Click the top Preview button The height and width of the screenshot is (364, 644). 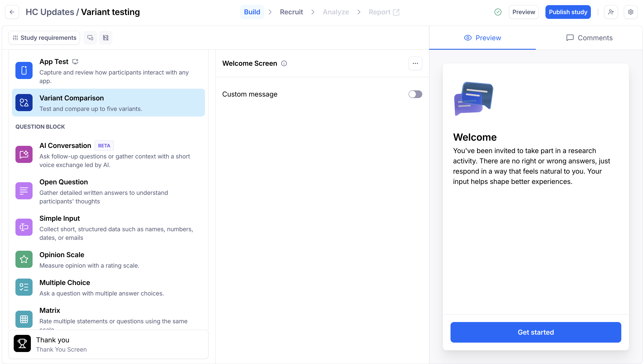[524, 12]
